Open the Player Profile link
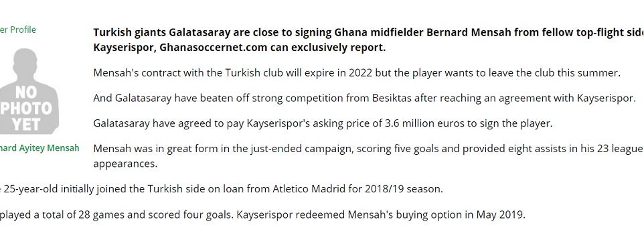Viewport: 644px width, 244px height. coord(17,29)
